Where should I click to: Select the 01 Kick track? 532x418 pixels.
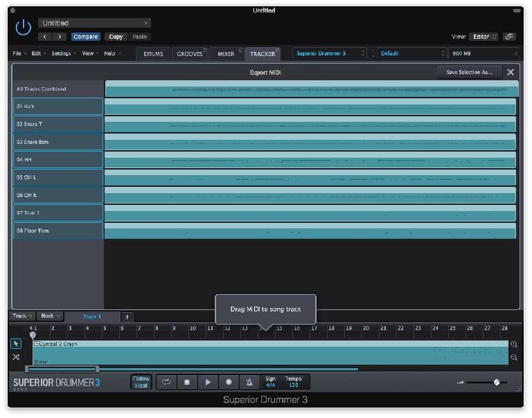pos(58,106)
